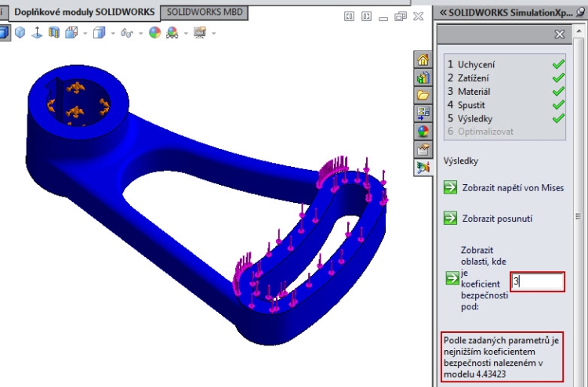Click the Zobrazit napětí von Mises label
The width and height of the screenshot is (588, 387).
coord(513,188)
